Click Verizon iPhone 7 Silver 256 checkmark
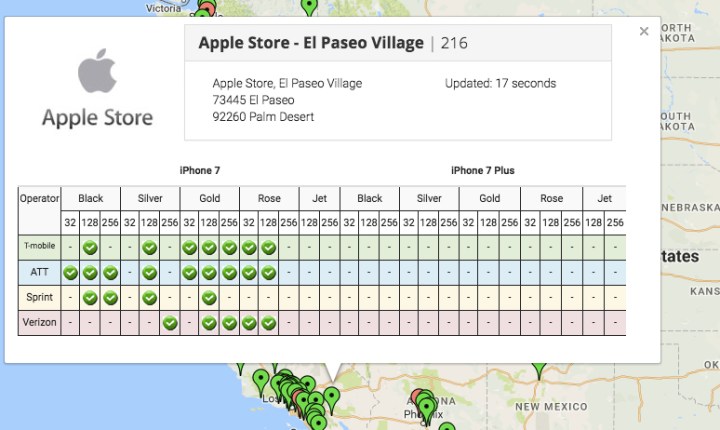Image resolution: width=720 pixels, height=430 pixels. click(x=170, y=323)
